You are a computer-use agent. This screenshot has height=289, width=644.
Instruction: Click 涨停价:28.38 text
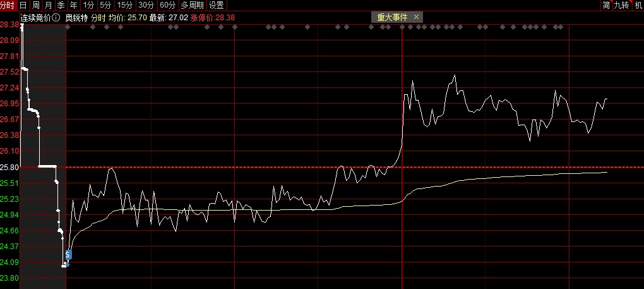(x=213, y=18)
